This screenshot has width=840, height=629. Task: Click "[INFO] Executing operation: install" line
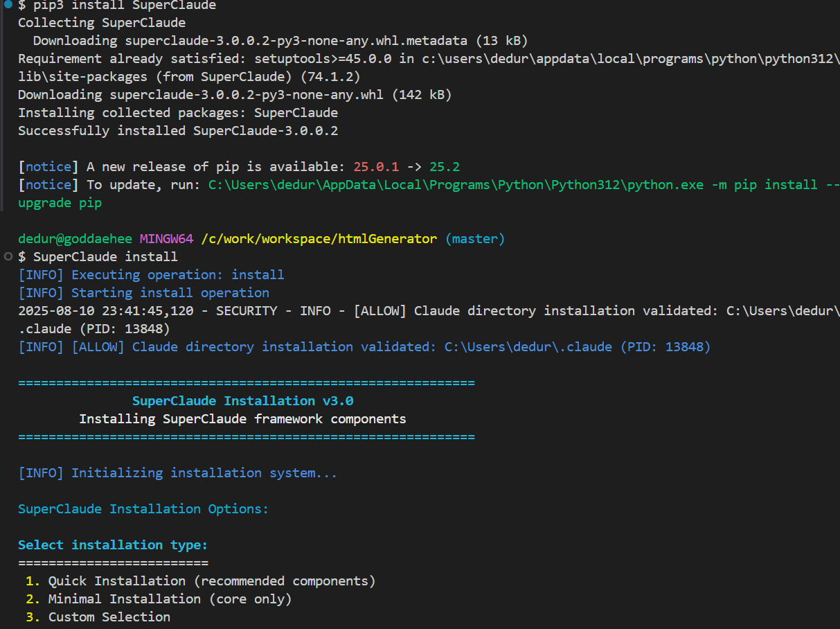point(151,275)
